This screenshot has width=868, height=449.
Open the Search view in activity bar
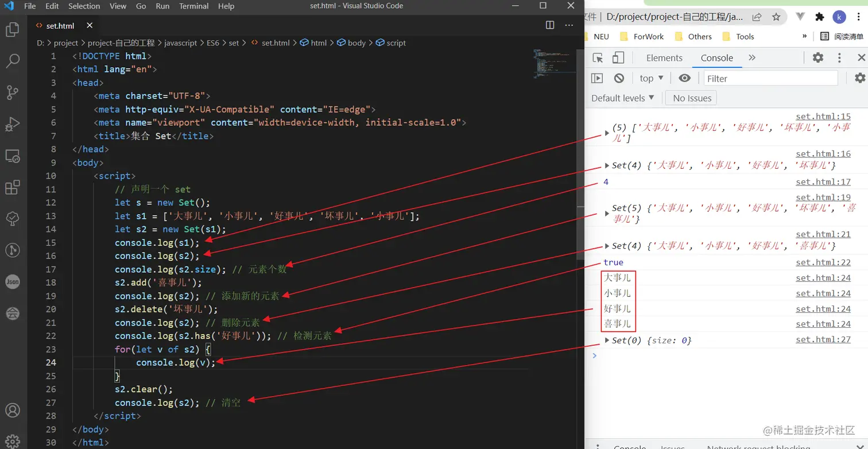13,61
